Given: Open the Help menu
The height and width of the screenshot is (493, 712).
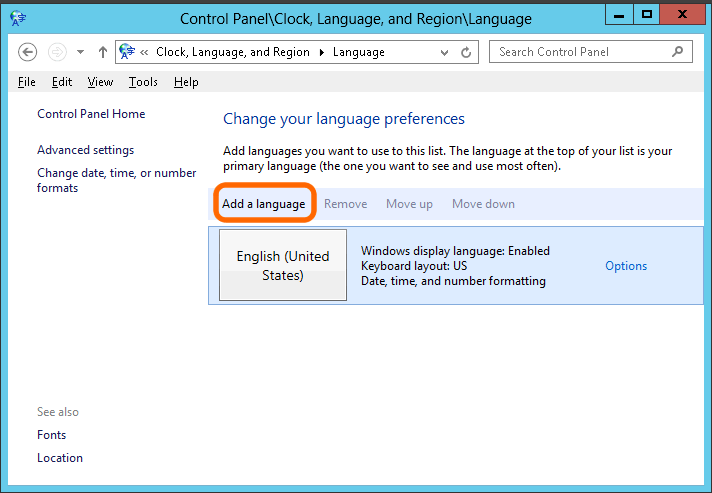Looking at the screenshot, I should click(186, 82).
